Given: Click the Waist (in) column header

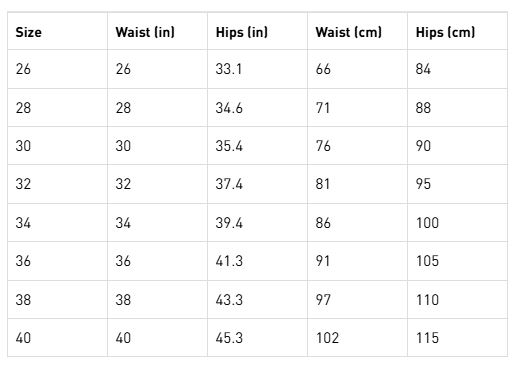Looking at the screenshot, I should click(x=145, y=32).
